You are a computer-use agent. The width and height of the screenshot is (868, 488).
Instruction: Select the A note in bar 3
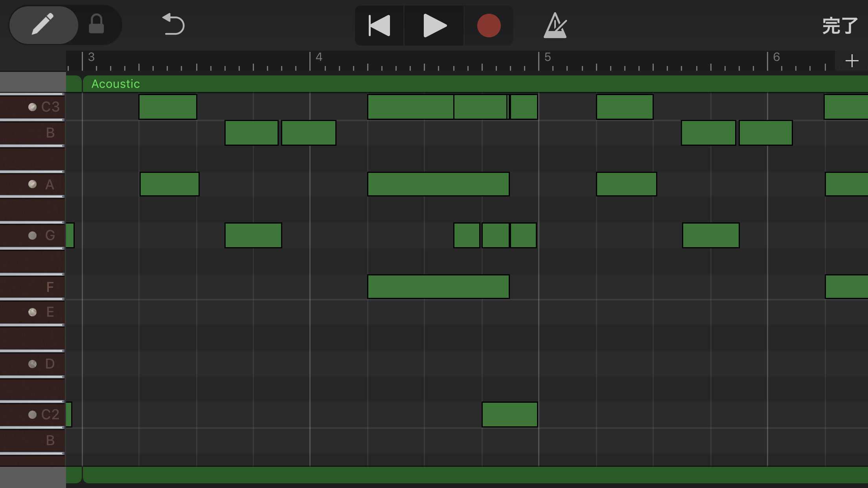tap(169, 184)
